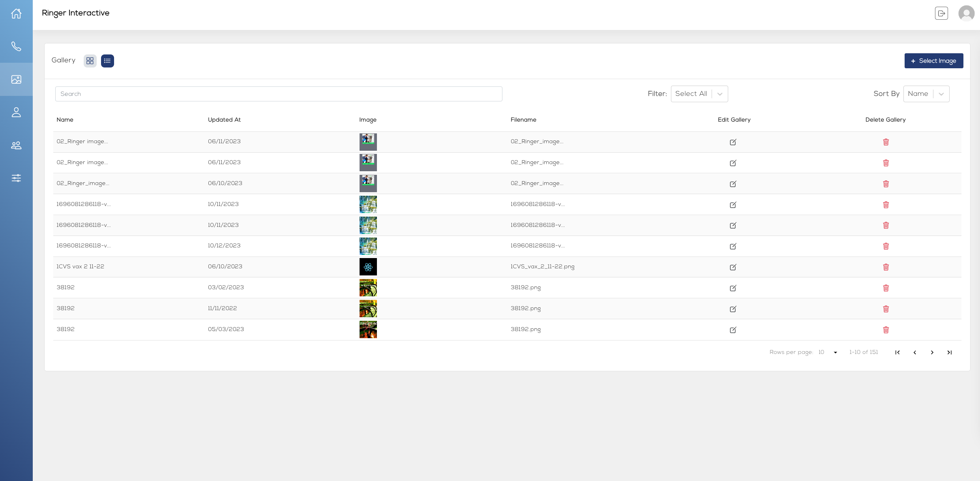Jump to last page of results
The width and height of the screenshot is (980, 481).
coord(949,352)
